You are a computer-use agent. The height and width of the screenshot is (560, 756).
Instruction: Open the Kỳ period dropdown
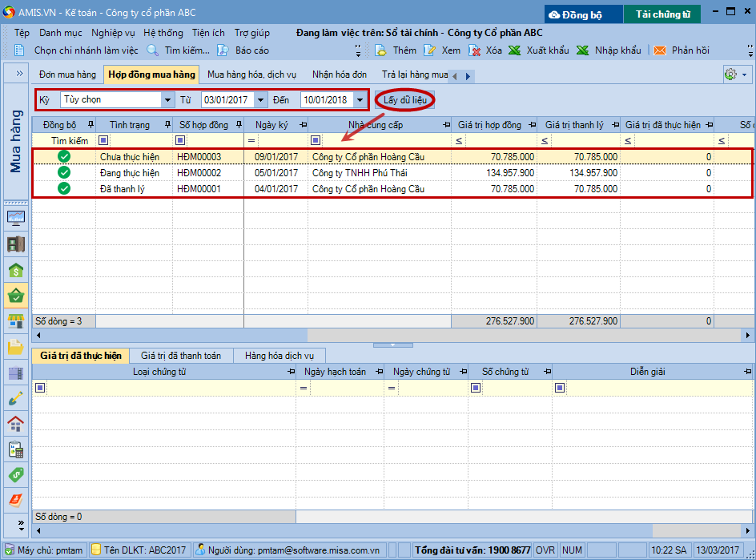pos(167,100)
